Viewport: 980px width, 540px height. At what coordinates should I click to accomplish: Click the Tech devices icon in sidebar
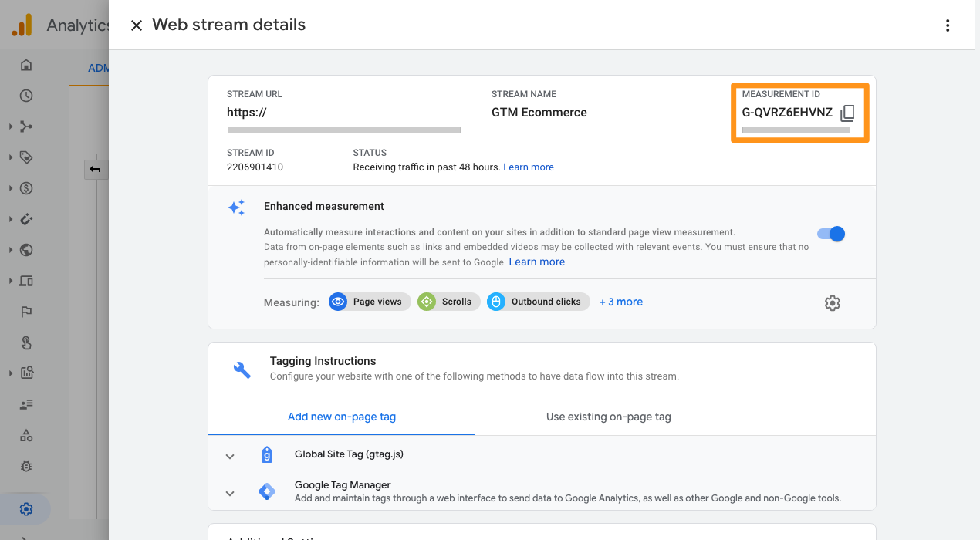coord(26,281)
